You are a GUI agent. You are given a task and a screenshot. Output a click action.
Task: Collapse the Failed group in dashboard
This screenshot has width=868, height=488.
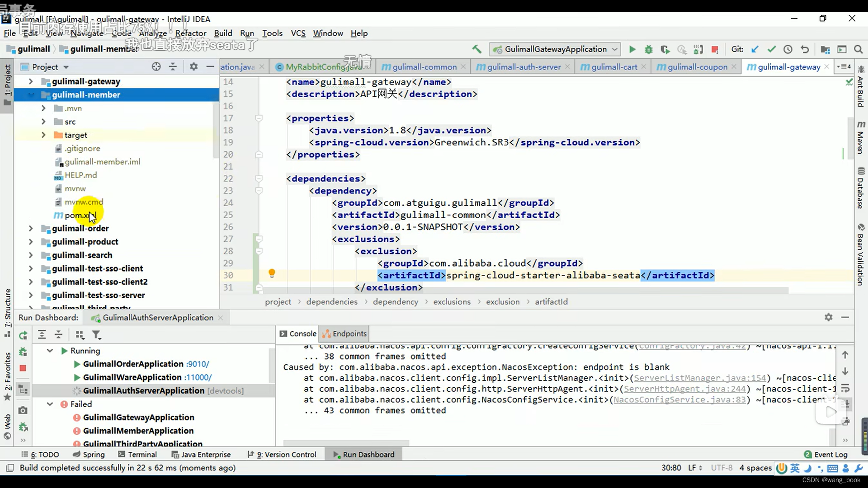click(50, 404)
